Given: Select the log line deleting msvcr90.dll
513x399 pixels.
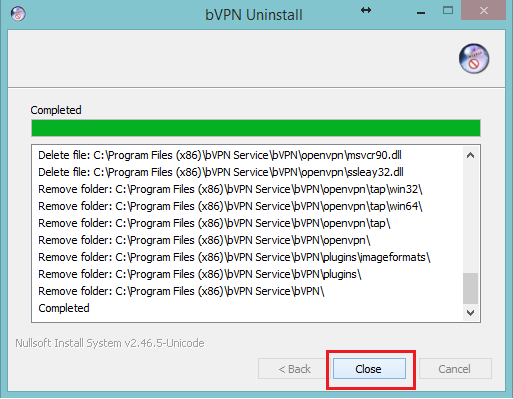Looking at the screenshot, I should tap(220, 155).
